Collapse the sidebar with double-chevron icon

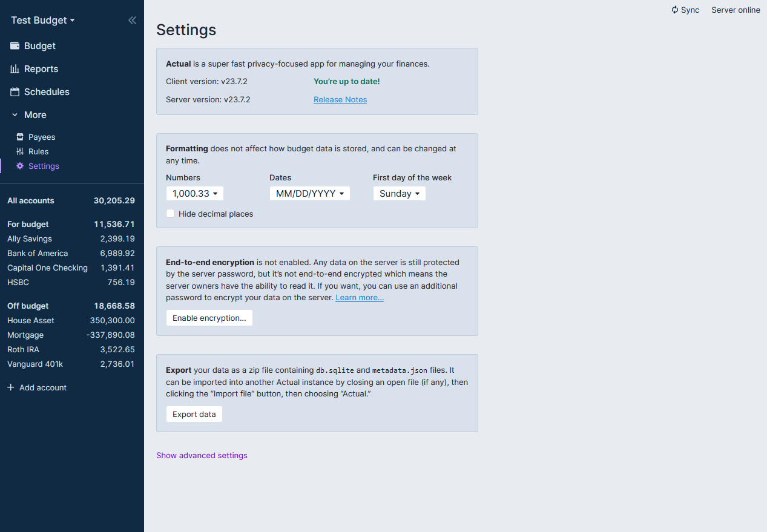[x=132, y=21]
